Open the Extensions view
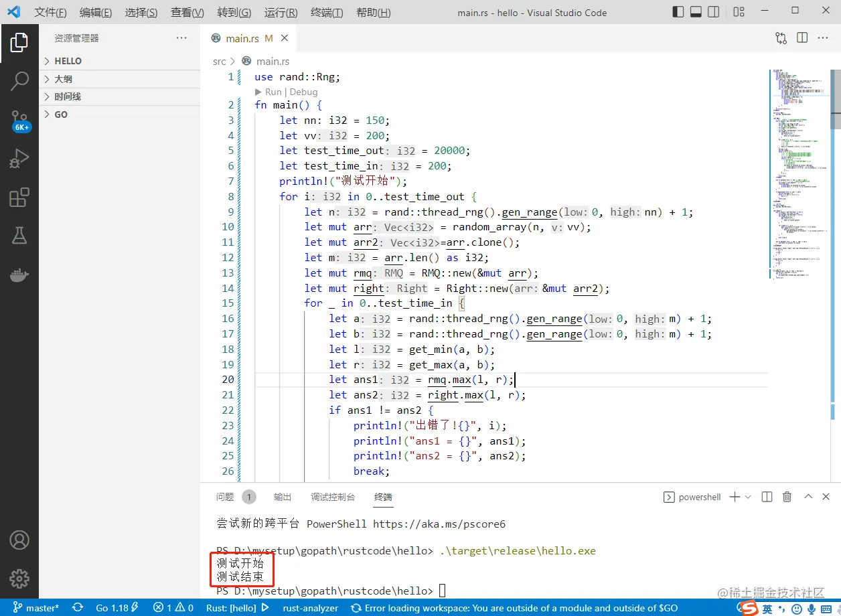The width and height of the screenshot is (841, 616). click(19, 198)
